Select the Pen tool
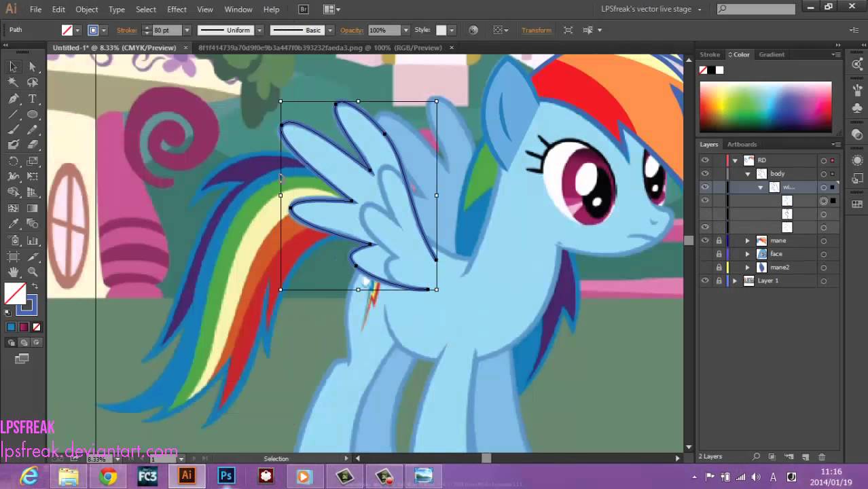The image size is (868, 489). [13, 98]
